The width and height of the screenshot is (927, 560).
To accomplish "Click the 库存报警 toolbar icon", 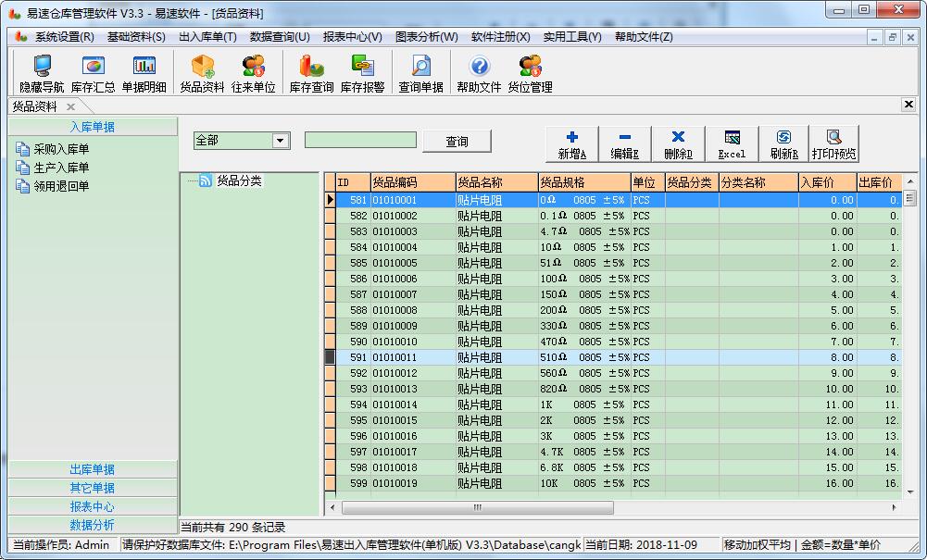I will [362, 73].
